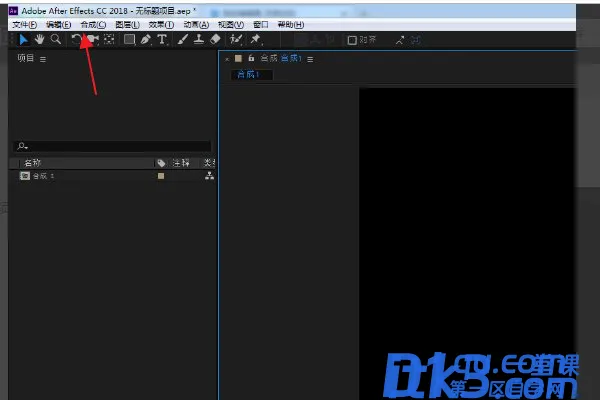Viewport: 600px width, 400px height.
Task: Open the 效果(T) menu
Action: click(161, 25)
